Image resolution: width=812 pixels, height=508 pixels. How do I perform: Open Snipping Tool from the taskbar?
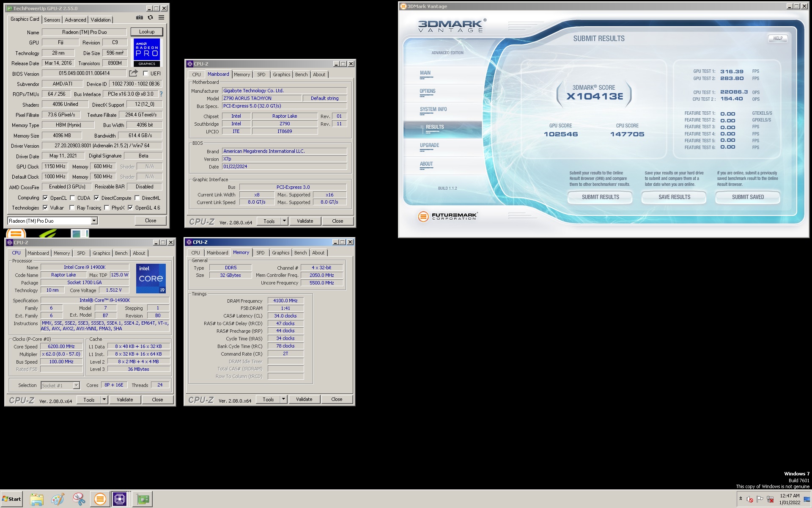(x=79, y=499)
